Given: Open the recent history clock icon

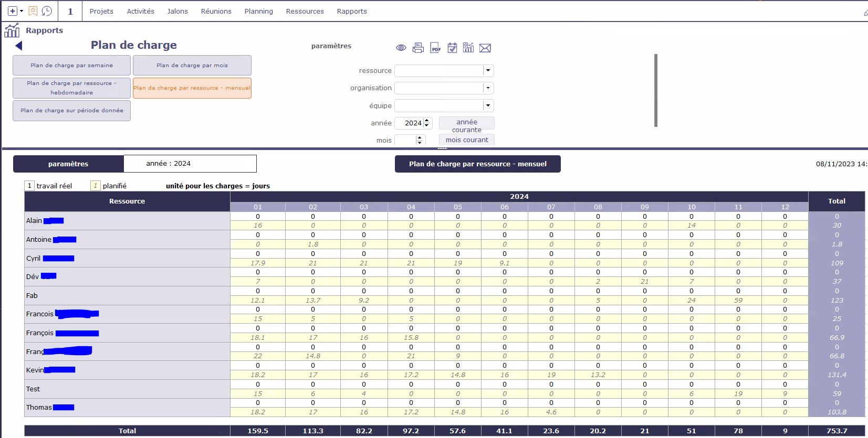Looking at the screenshot, I should pyautogui.click(x=47, y=11).
